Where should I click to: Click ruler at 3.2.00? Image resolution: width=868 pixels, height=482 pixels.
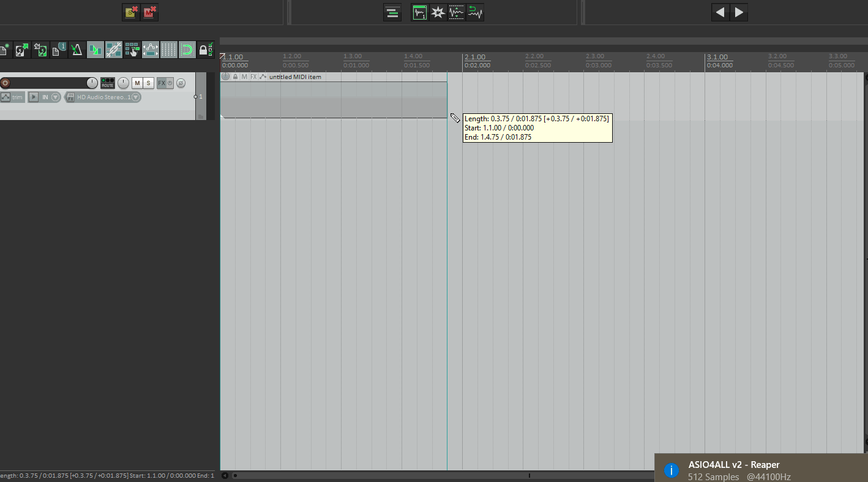pos(777,57)
